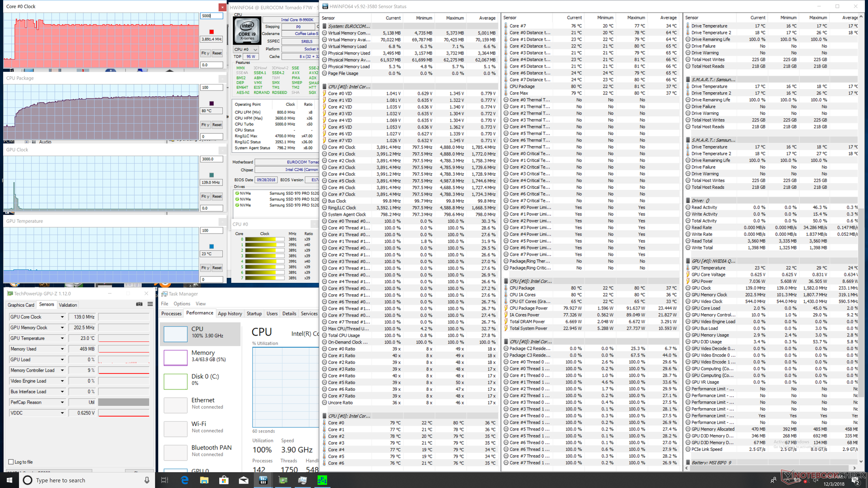Image resolution: width=868 pixels, height=488 pixels.
Task: Open the Task View taskbar icon
Action: point(165,480)
